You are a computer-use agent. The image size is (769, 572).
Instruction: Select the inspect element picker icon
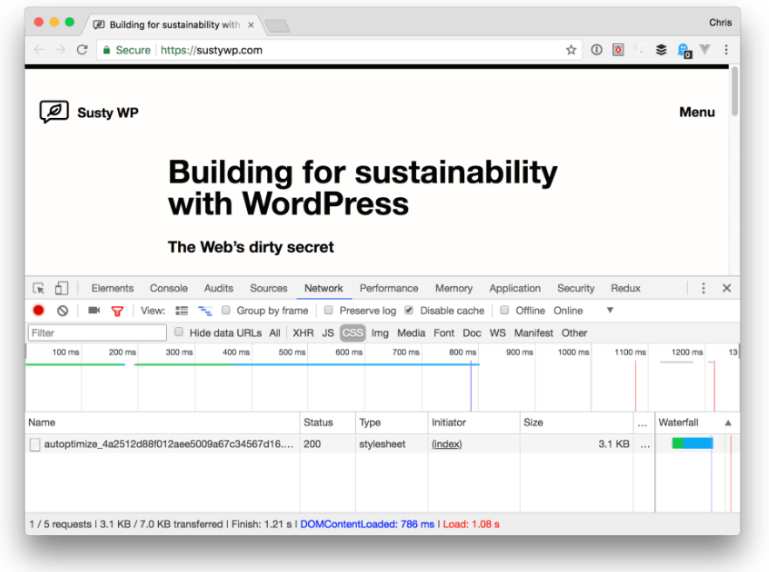click(x=39, y=288)
